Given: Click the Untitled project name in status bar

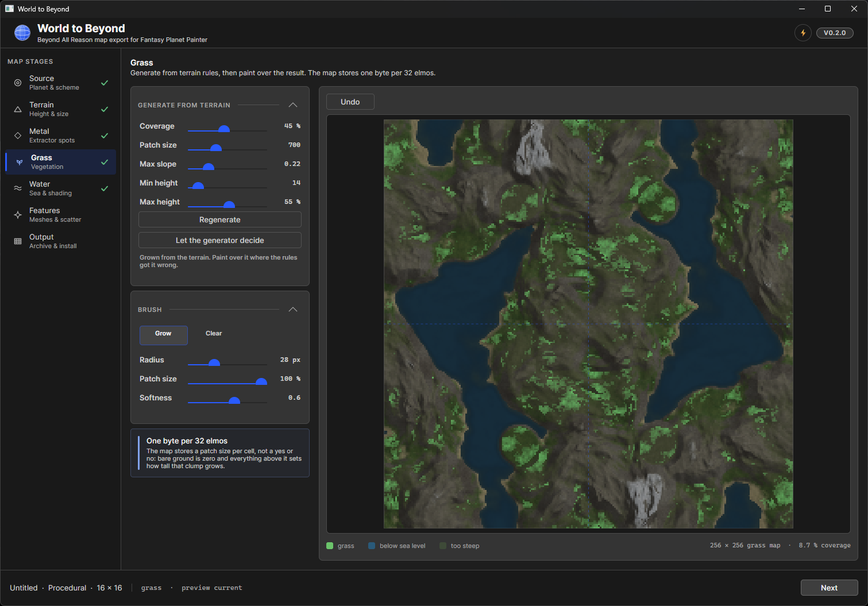Looking at the screenshot, I should (24, 588).
